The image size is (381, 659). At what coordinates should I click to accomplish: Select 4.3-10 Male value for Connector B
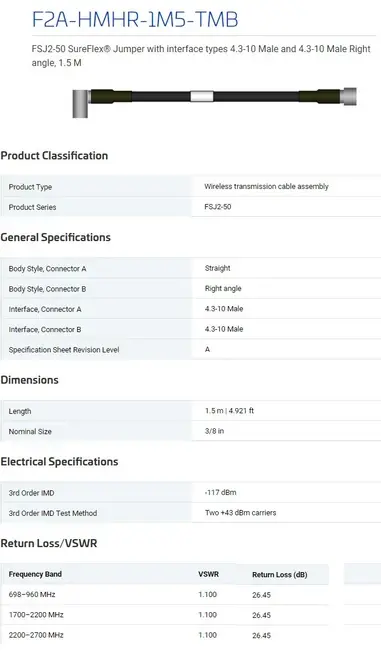(x=224, y=329)
